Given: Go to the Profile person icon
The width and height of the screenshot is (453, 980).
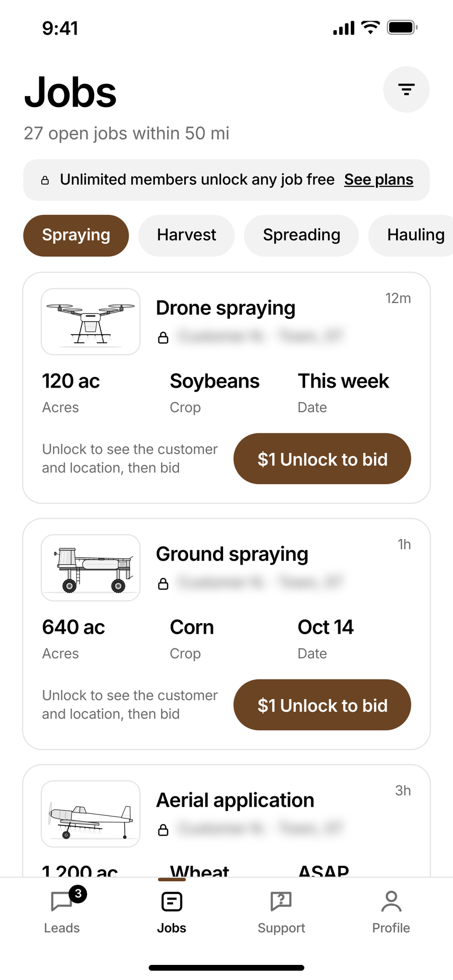Looking at the screenshot, I should tap(391, 901).
